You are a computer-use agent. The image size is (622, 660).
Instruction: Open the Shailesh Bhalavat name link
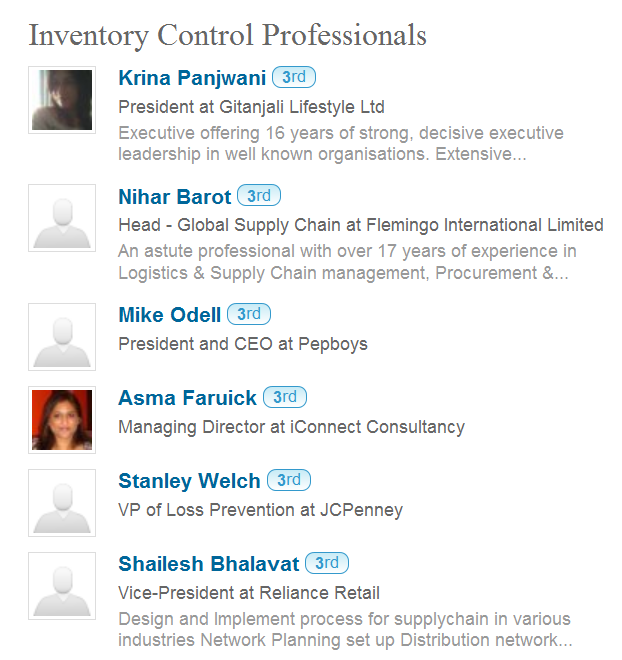pyautogui.click(x=209, y=564)
